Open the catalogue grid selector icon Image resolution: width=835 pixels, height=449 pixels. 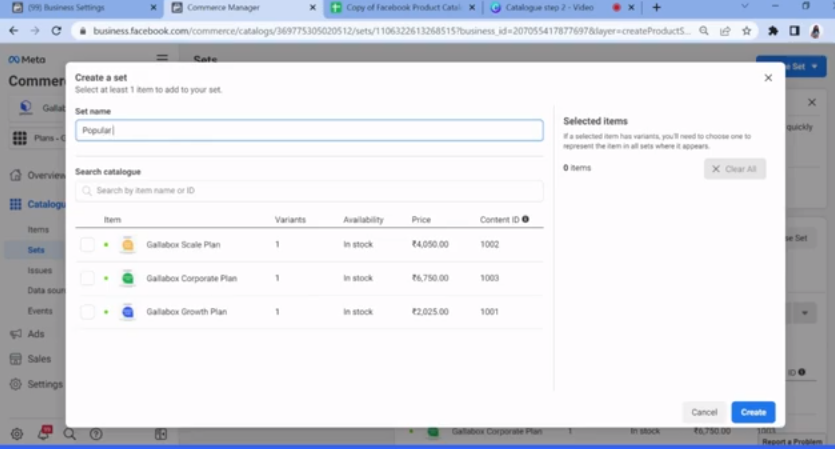pyautogui.click(x=20, y=138)
